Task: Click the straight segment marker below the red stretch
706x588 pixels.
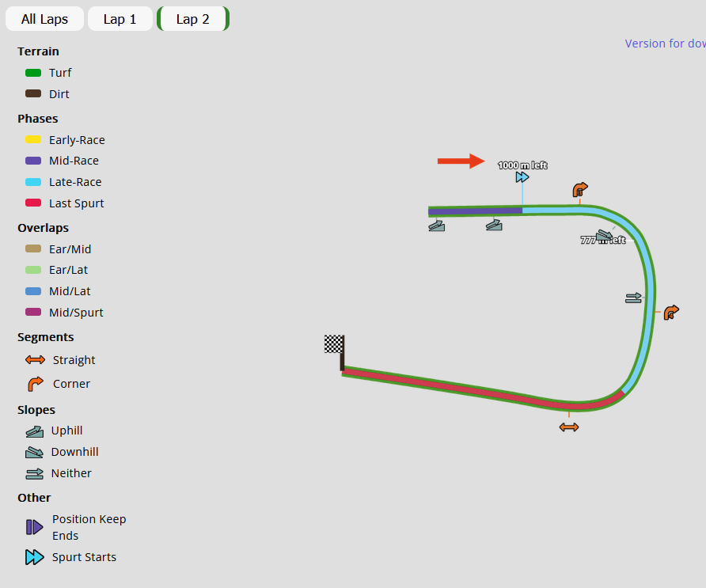Action: (569, 427)
